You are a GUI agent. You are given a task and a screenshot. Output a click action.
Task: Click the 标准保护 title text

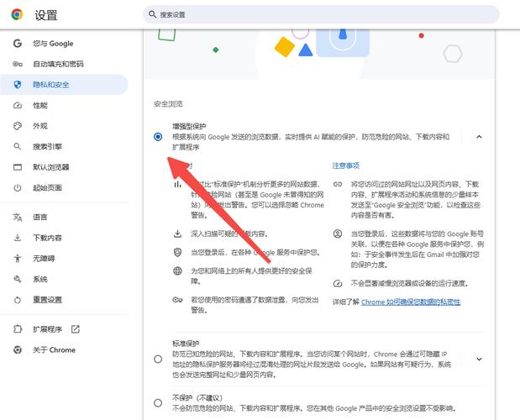click(x=186, y=344)
